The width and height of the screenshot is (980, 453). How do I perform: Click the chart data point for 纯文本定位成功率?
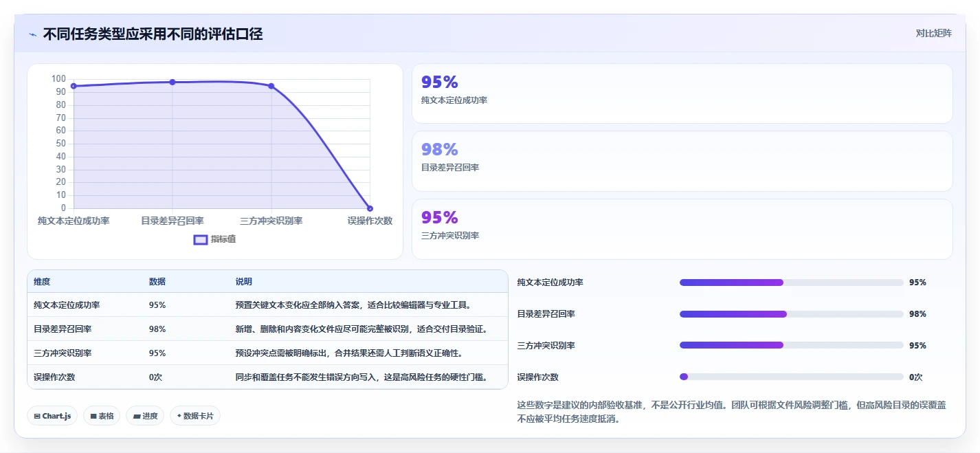pyautogui.click(x=74, y=86)
